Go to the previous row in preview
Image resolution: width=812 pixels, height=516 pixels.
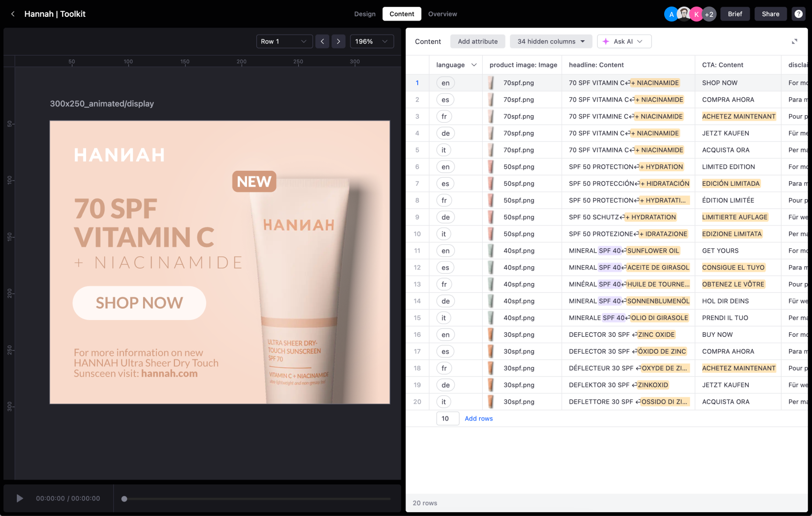322,42
